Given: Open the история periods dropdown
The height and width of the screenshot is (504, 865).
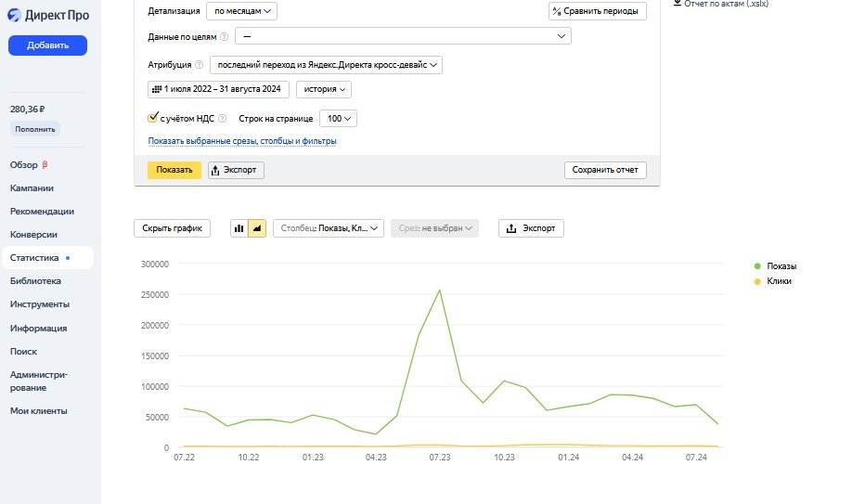Looking at the screenshot, I should [324, 89].
